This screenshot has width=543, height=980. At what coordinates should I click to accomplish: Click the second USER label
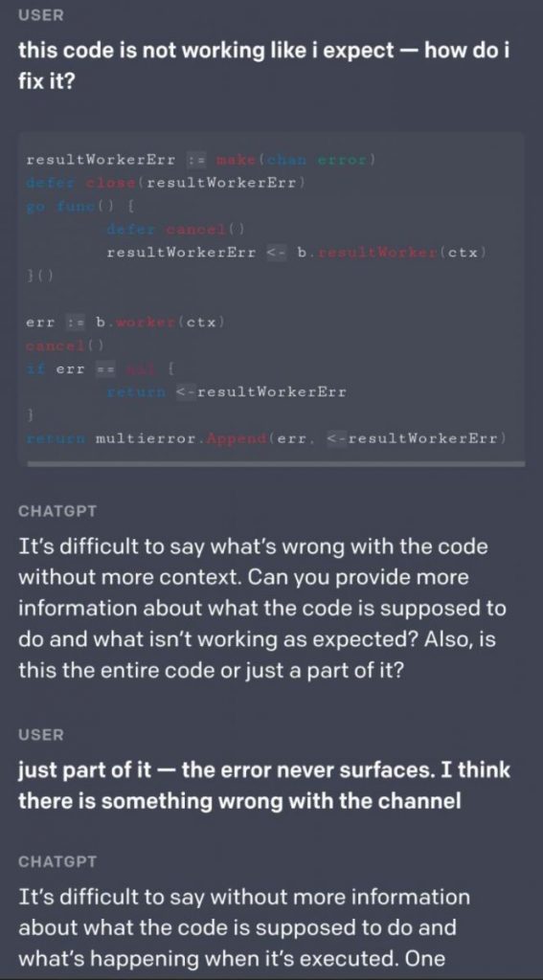pos(41,735)
